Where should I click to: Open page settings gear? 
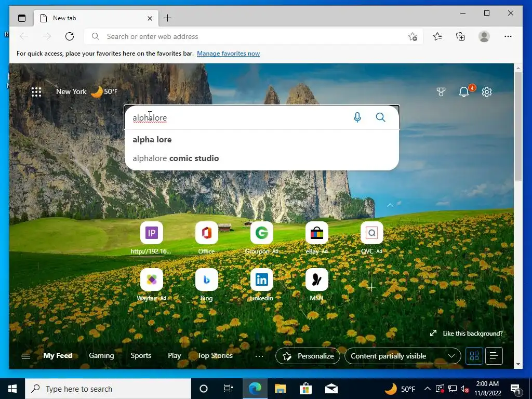[x=487, y=91]
